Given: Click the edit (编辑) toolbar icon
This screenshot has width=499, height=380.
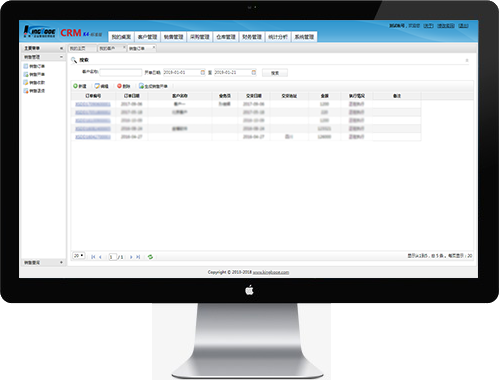Looking at the screenshot, I should 97,86.
